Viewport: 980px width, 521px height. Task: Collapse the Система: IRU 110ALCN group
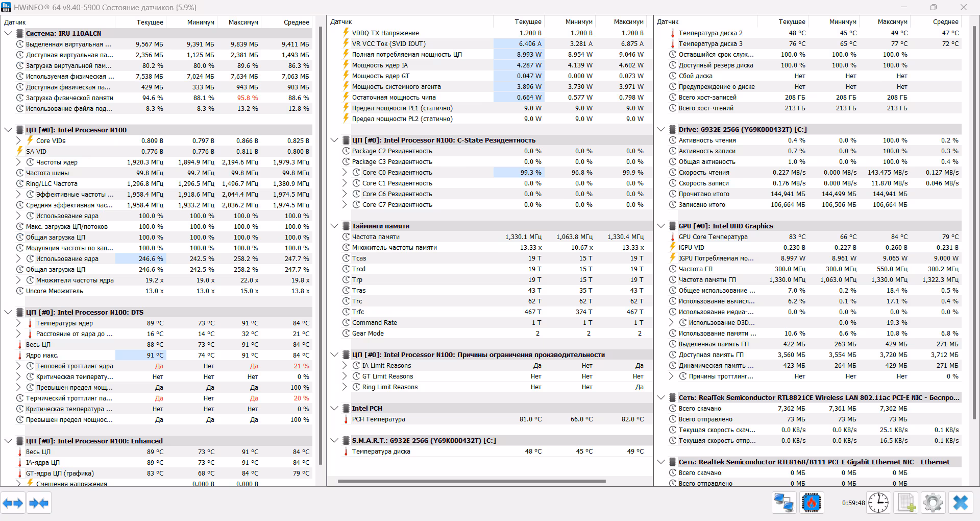tap(8, 33)
